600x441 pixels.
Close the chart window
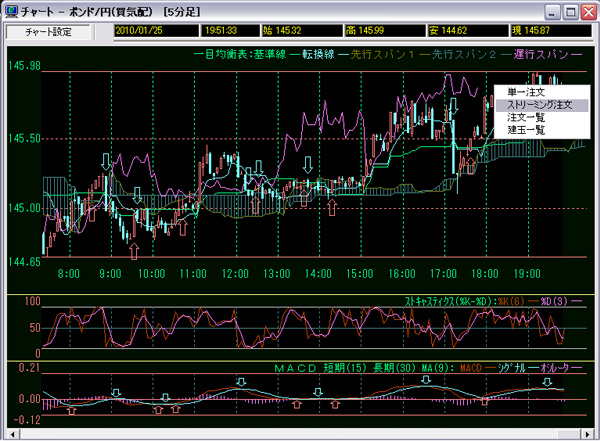click(589, 12)
